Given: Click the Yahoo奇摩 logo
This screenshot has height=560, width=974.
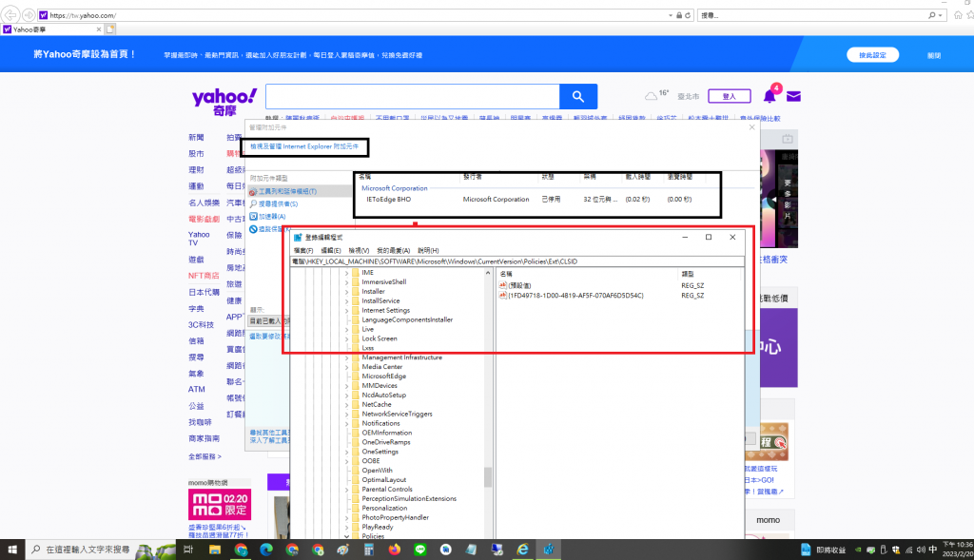Looking at the screenshot, I should [224, 102].
